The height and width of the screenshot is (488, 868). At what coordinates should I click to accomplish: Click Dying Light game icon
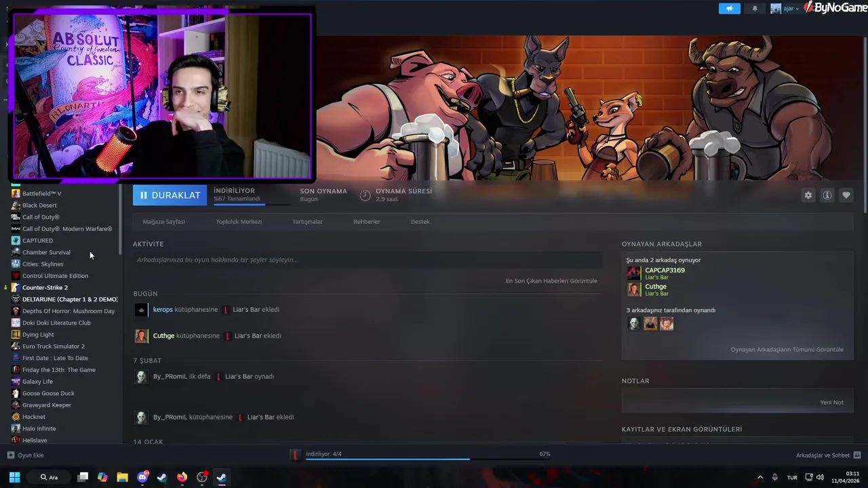[x=16, y=335]
